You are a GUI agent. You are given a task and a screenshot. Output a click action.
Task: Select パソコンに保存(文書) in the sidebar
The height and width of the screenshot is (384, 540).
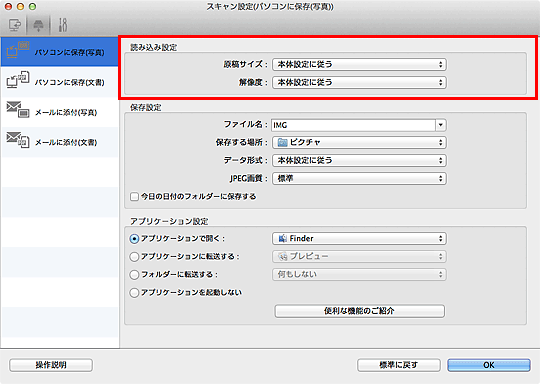click(x=60, y=82)
